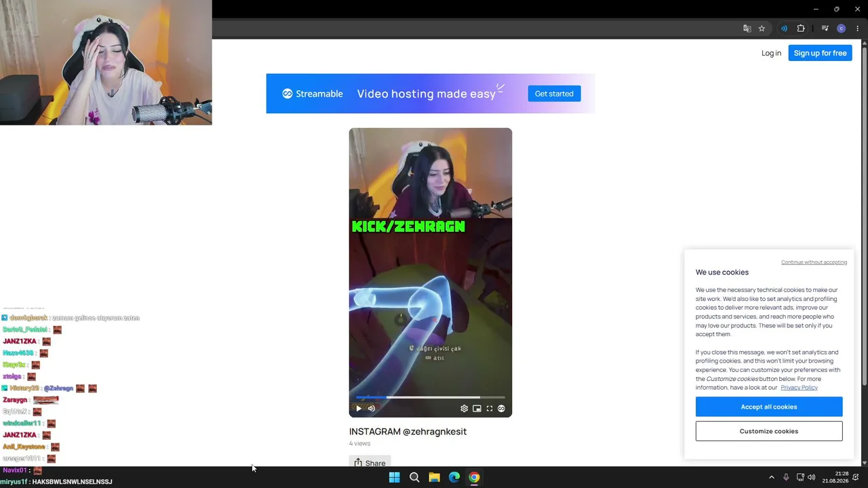Open File Explorer from the taskbar
Viewport: 868px width, 488px height.
pos(434,477)
